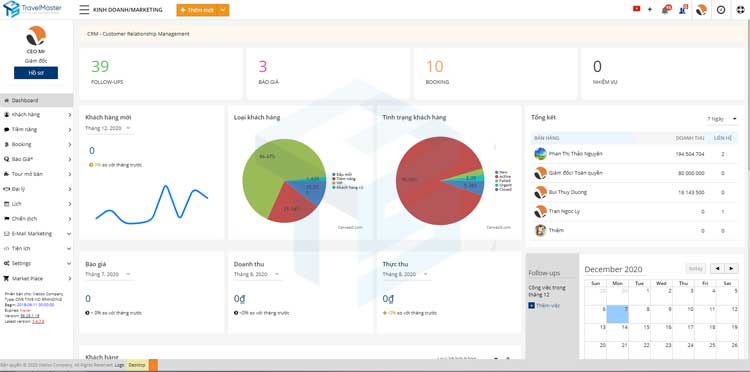Open the notification bell icon
This screenshot has height=372, width=750.
coord(665,10)
